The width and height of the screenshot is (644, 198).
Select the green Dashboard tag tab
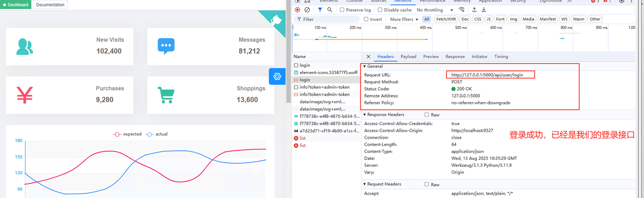point(16,5)
